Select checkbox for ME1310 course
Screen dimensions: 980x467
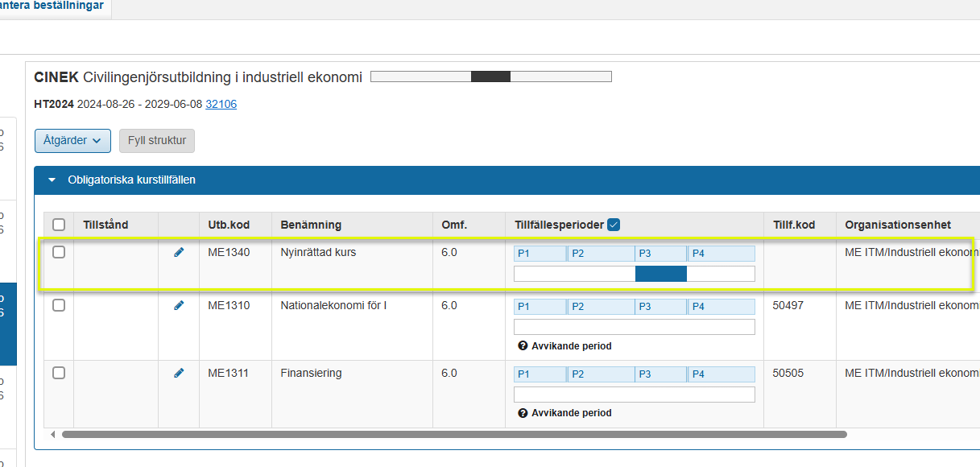pos(59,305)
